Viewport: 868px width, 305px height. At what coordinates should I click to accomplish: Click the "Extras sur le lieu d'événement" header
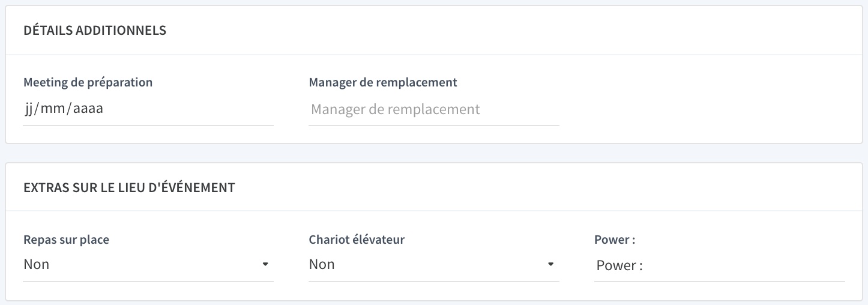pos(129,187)
